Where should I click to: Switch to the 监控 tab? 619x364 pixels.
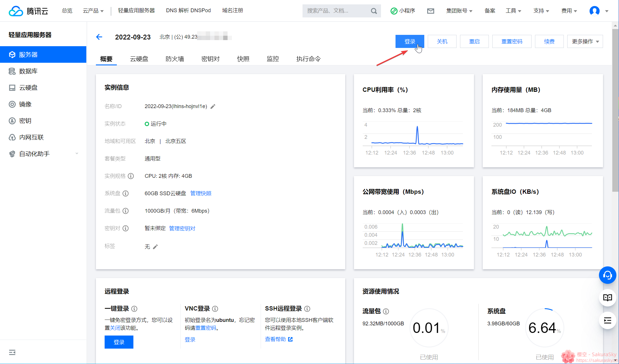(x=273, y=59)
